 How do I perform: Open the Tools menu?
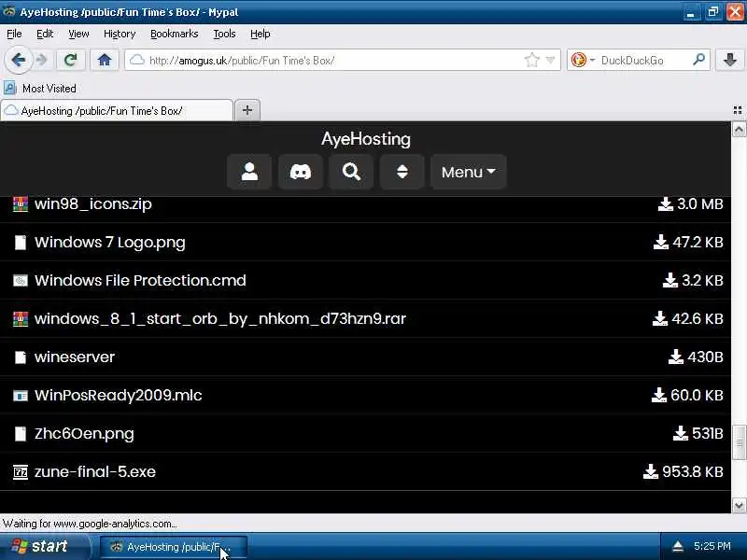(224, 34)
